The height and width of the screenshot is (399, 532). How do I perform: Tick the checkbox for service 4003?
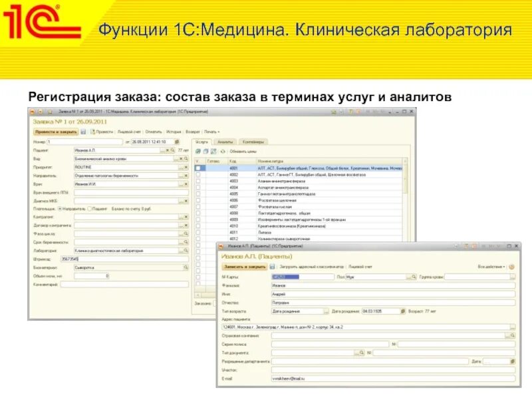[198, 181]
